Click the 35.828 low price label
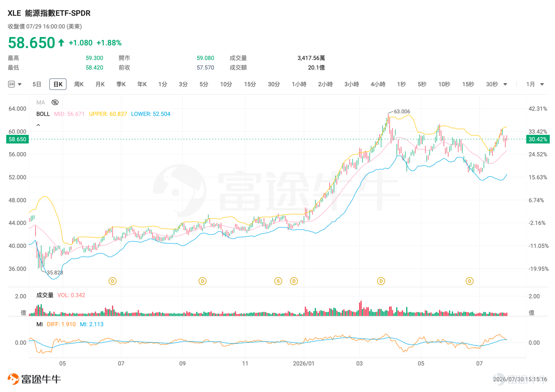Image resolution: width=555 pixels, height=392 pixels. pyautogui.click(x=55, y=273)
